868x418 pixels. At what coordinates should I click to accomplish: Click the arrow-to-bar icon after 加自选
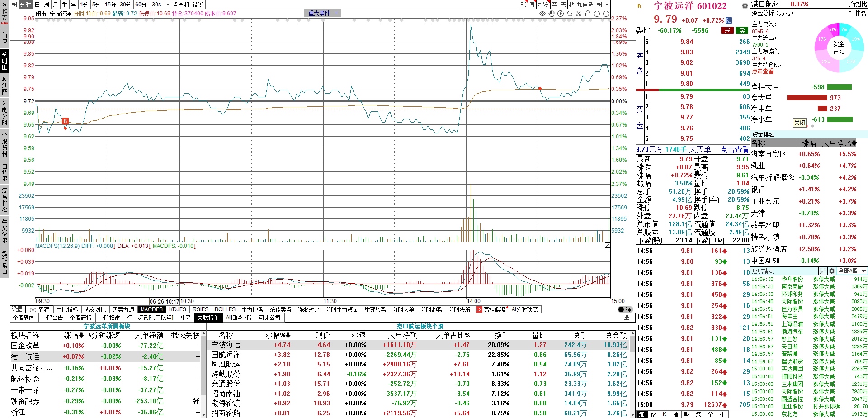pyautogui.click(x=599, y=5)
